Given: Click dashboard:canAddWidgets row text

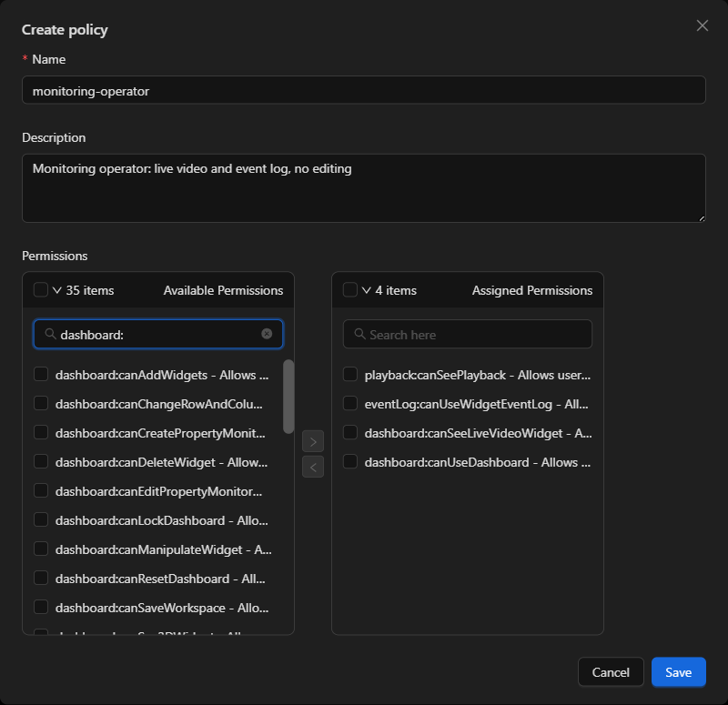Looking at the screenshot, I should 162,375.
